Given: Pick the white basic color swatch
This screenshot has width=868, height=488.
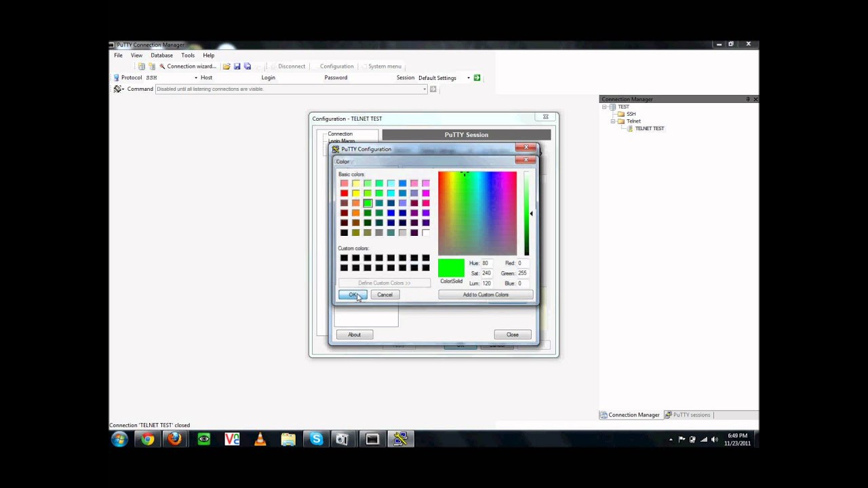Looking at the screenshot, I should click(426, 232).
